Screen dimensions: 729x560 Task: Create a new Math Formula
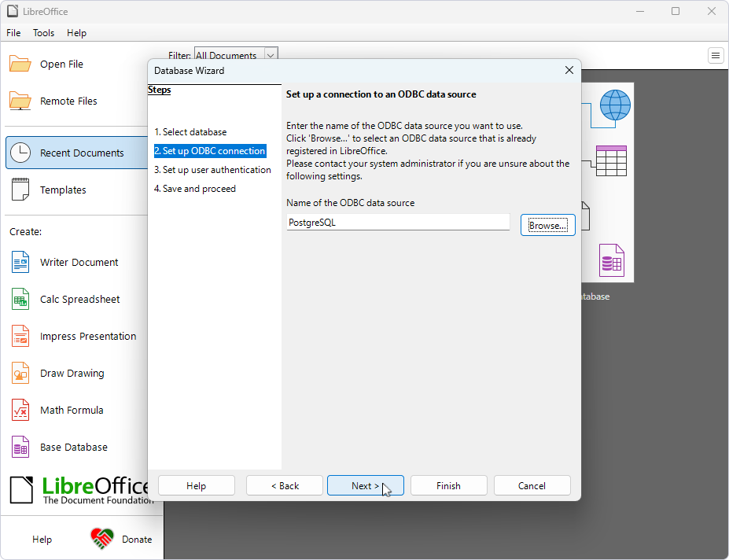tap(71, 411)
